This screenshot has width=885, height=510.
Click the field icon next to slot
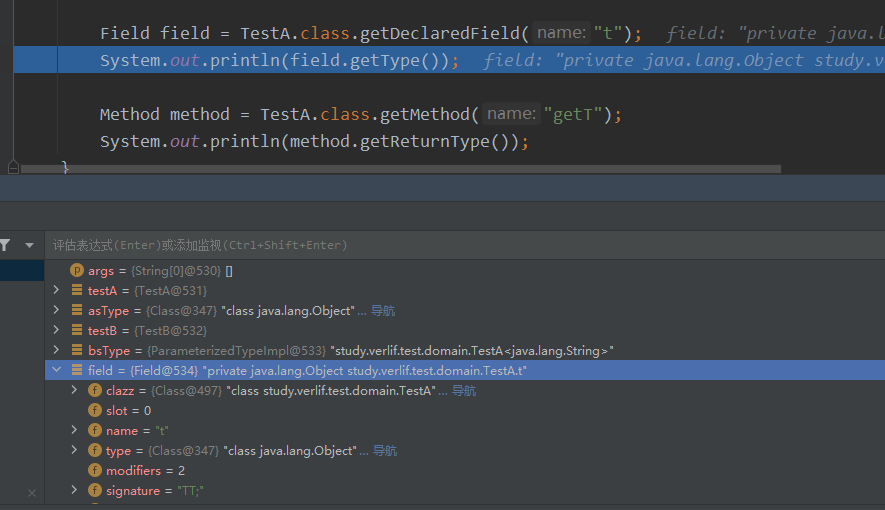[x=95, y=411]
